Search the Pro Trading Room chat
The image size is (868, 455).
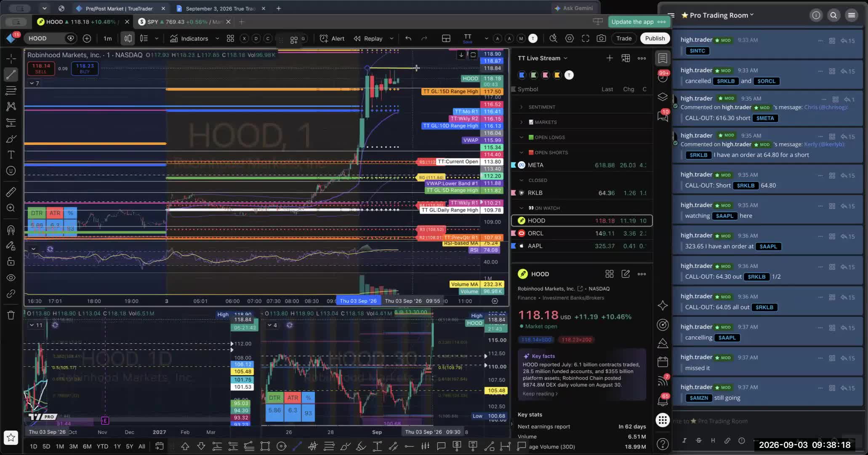pyautogui.click(x=833, y=16)
